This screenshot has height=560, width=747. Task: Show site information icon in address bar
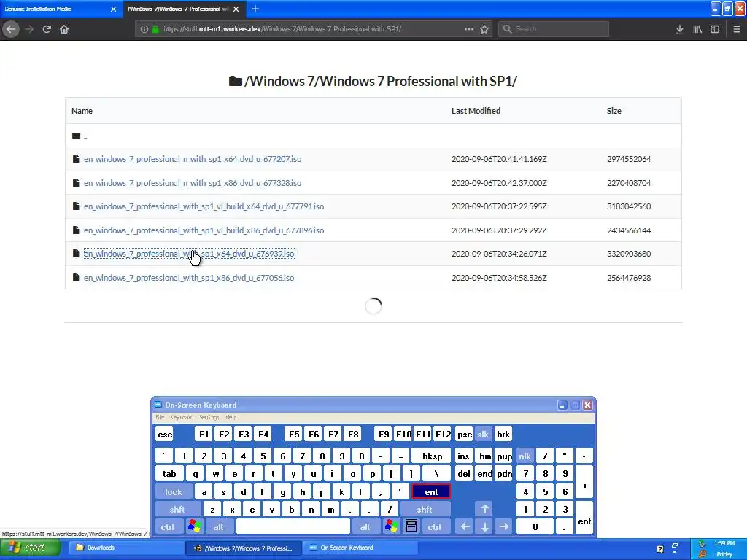(144, 29)
